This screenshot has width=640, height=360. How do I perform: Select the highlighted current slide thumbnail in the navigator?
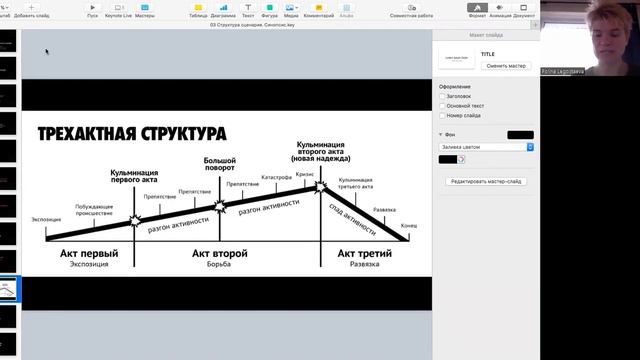pos(8,289)
